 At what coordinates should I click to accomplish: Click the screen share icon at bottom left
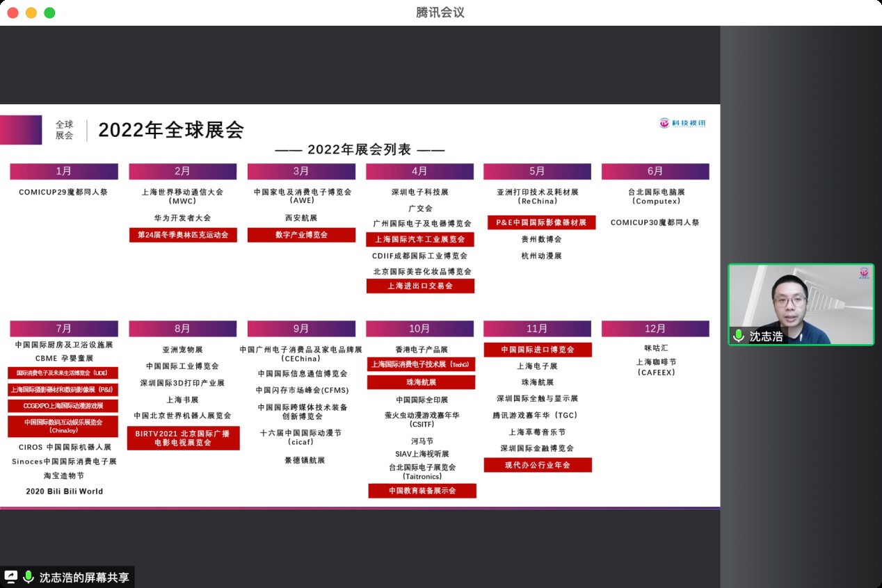[11, 577]
